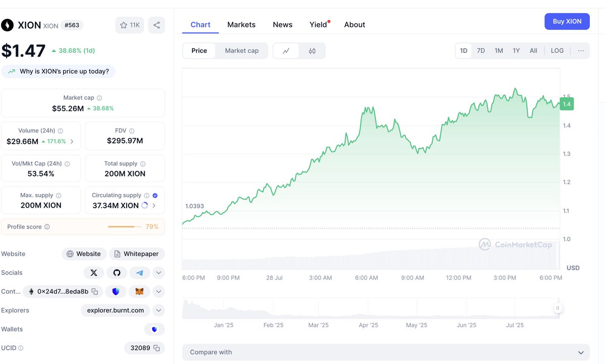Expand more Explorers chevron
Screen dimensions: 605x364
158,311
